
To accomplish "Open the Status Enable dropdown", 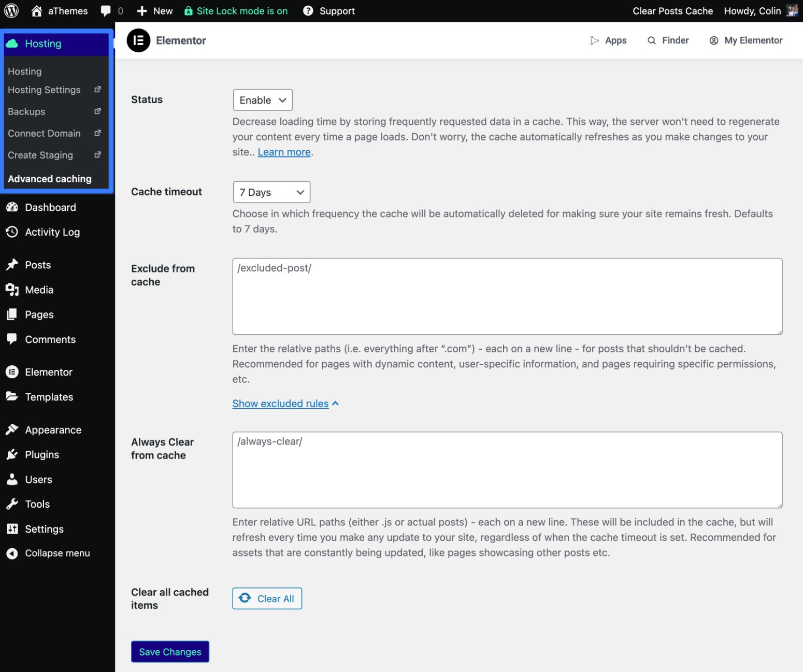I will coord(263,100).
